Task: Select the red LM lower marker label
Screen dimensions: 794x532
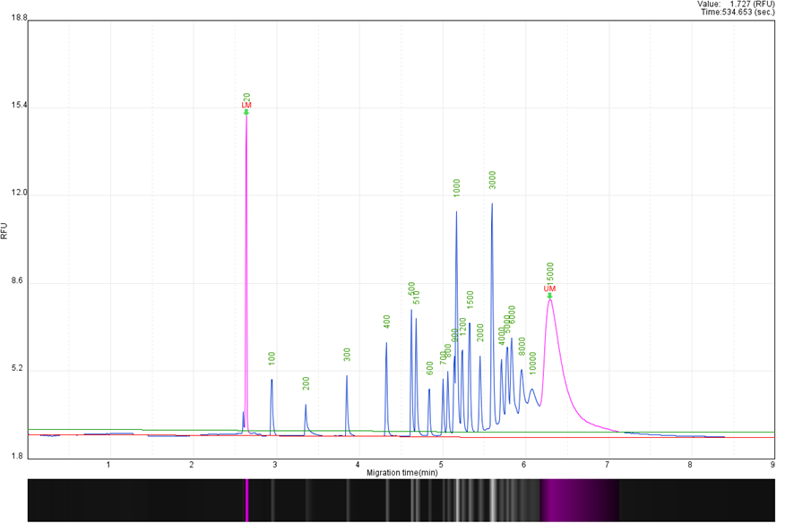Action: click(x=246, y=106)
